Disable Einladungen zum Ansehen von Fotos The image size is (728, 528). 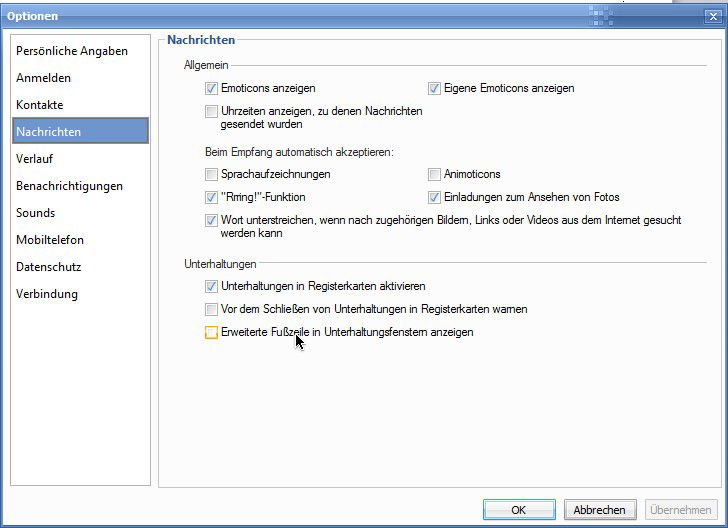[x=434, y=197]
